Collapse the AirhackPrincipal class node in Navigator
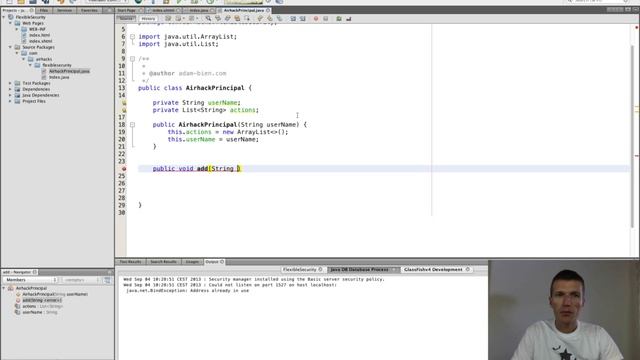This screenshot has width=640, height=360. tap(4, 288)
